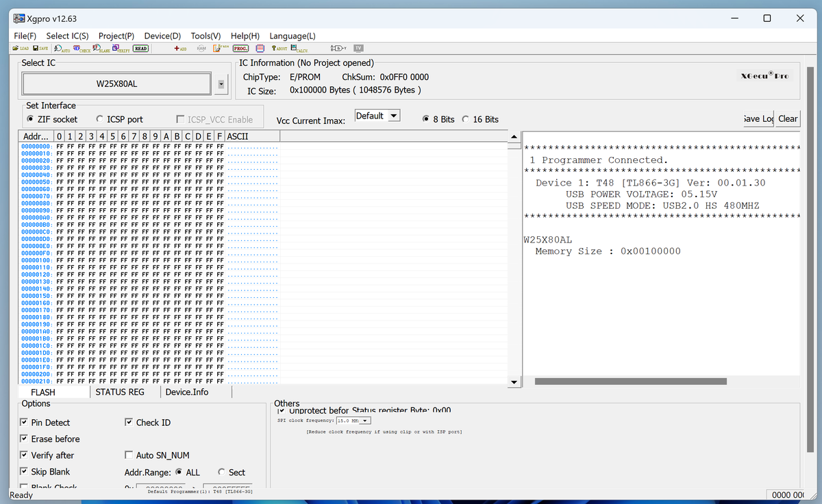Click the ID CHECK toolbar icon
This screenshot has height=504, width=822.
82,49
